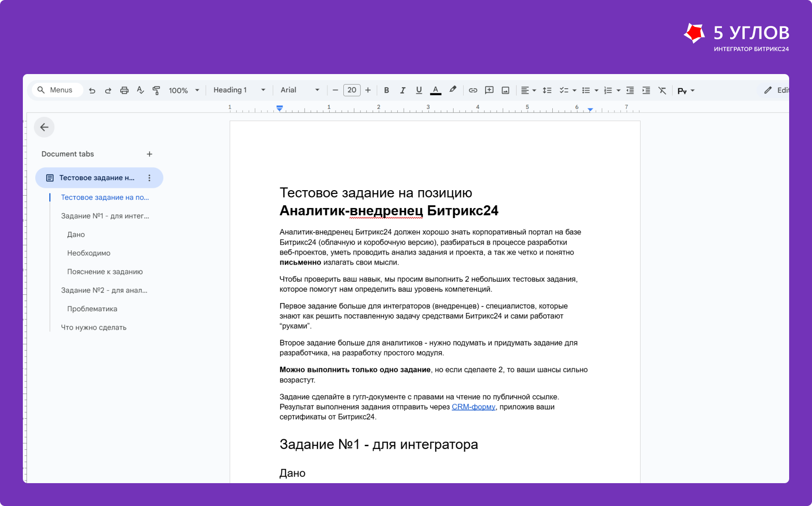Click the right indent ruler marker
The width and height of the screenshot is (812, 506).
[x=590, y=110]
